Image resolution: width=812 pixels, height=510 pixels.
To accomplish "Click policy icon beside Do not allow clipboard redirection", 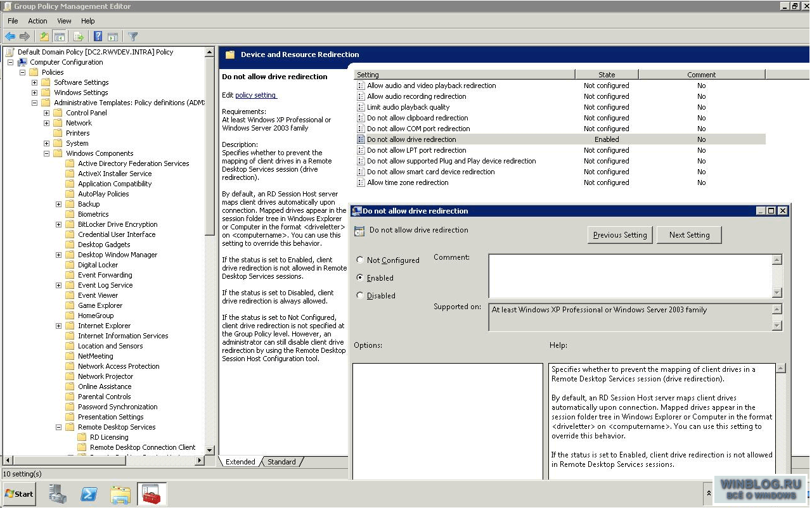I will click(361, 118).
